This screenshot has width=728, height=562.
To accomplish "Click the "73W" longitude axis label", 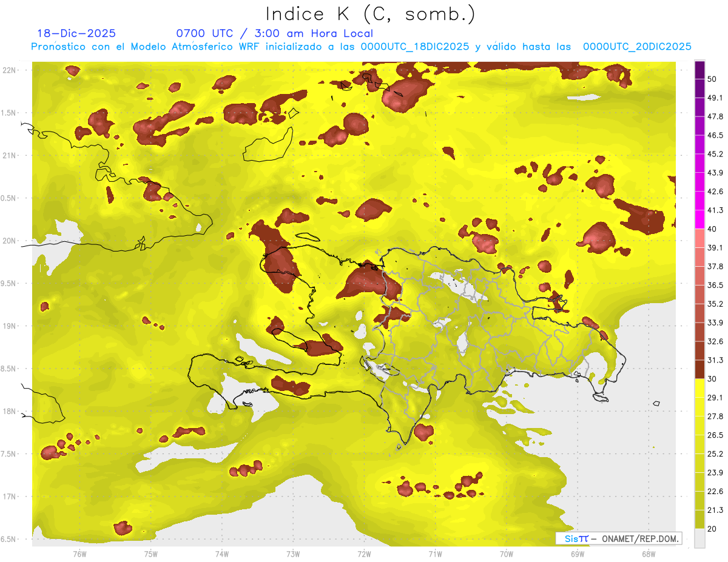I will click(293, 554).
